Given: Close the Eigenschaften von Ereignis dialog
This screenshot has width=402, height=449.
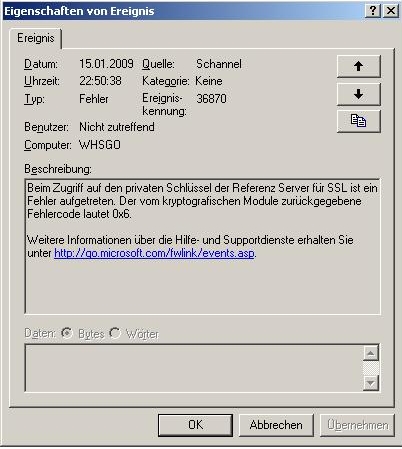Looking at the screenshot, I should (391, 11).
